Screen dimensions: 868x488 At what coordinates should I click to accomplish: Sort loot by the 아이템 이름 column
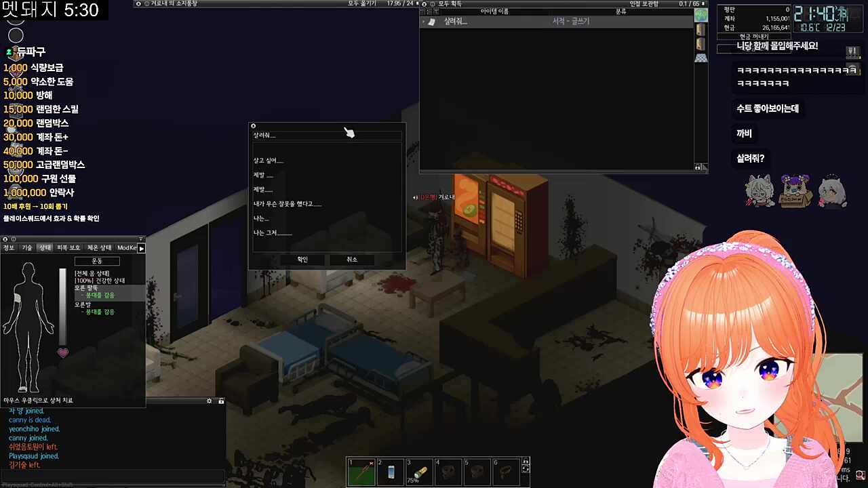[x=494, y=12]
